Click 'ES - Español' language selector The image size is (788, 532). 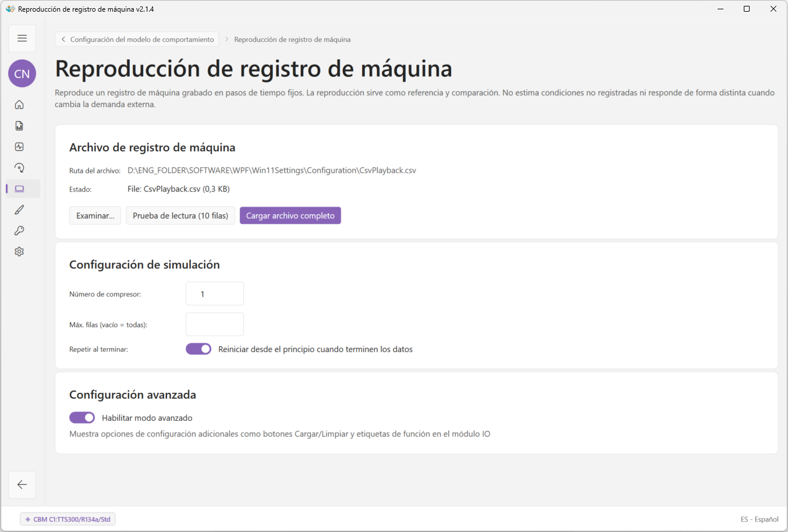pos(759,519)
